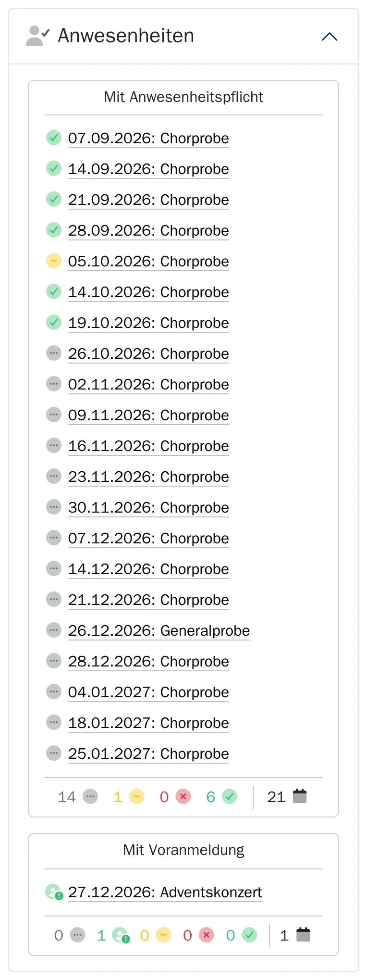
Task: Click the Anwesenheiten header title
Action: coord(126,36)
